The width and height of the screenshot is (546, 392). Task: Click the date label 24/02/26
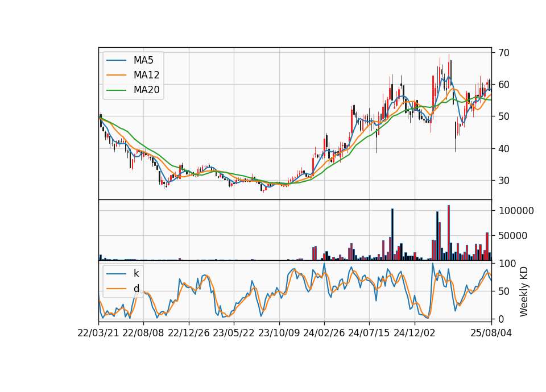[x=324, y=333]
